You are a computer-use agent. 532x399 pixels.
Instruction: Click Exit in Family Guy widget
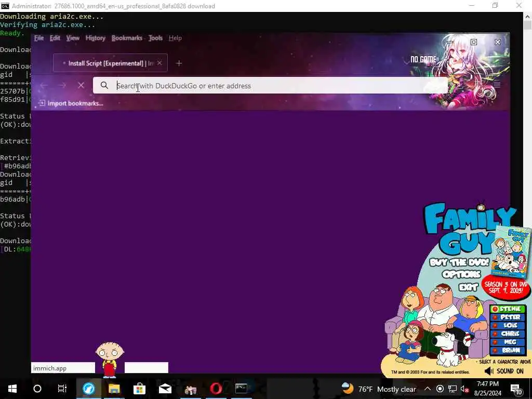(468, 287)
